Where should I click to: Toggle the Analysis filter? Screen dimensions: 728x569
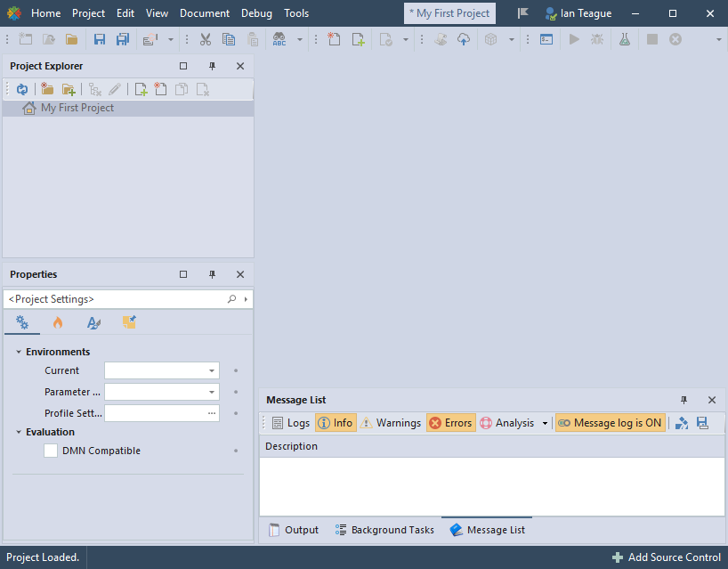click(507, 423)
